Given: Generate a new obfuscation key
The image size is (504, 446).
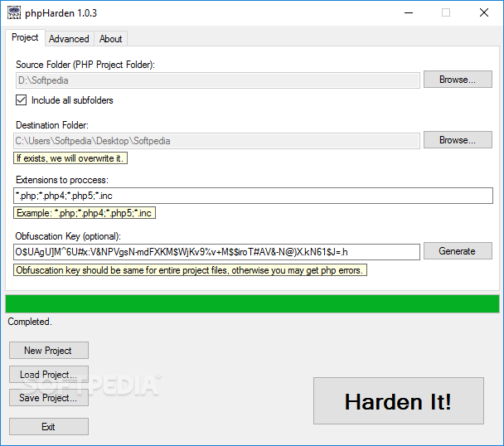Looking at the screenshot, I should pos(458,251).
